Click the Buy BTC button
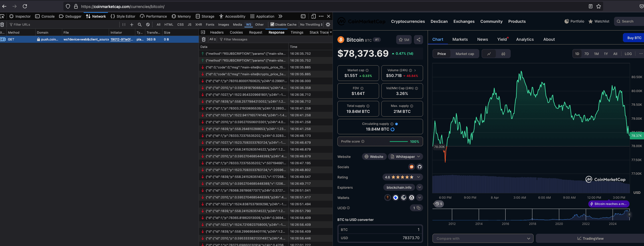 (x=634, y=38)
